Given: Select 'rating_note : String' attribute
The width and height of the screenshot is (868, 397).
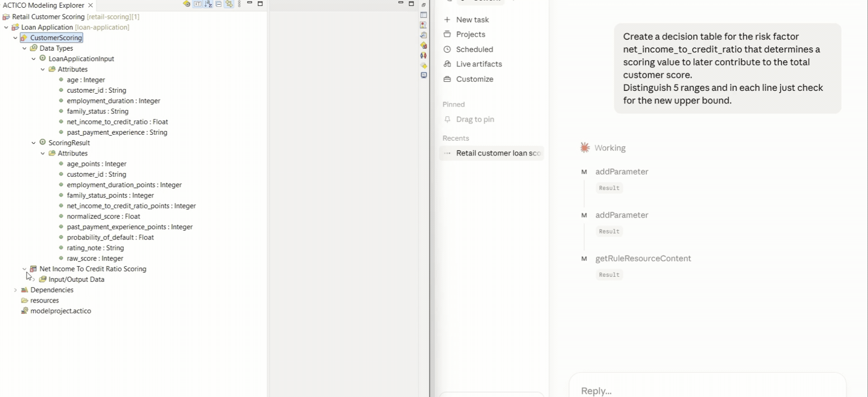Looking at the screenshot, I should 95,248.
